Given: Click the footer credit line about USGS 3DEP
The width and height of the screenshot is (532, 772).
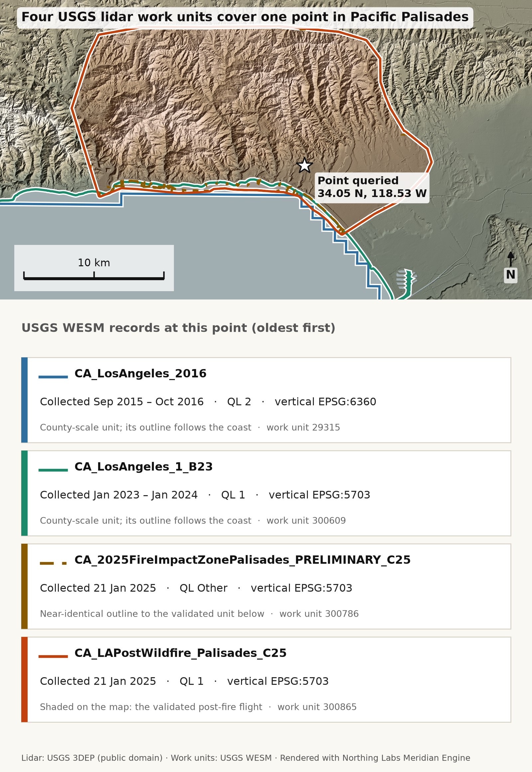Looking at the screenshot, I should [246, 758].
